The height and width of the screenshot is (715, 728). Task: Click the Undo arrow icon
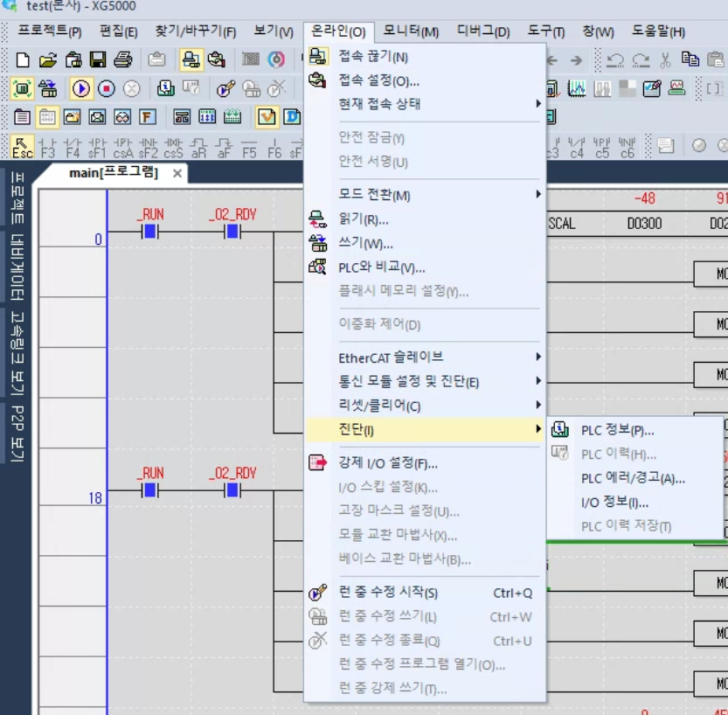[x=615, y=60]
